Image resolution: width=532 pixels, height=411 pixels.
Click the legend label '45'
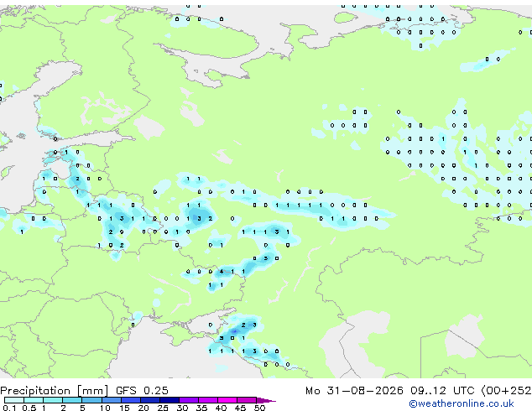pyautogui.click(x=240, y=408)
